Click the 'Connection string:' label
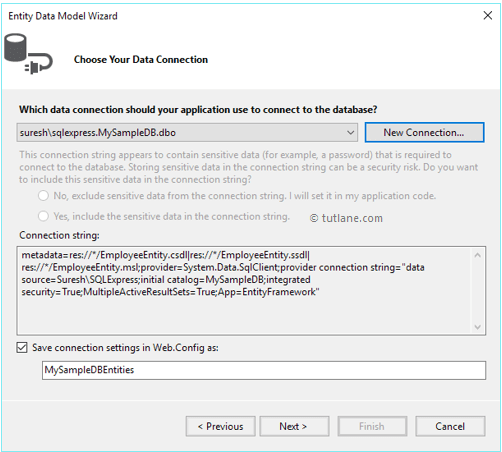 59,235
